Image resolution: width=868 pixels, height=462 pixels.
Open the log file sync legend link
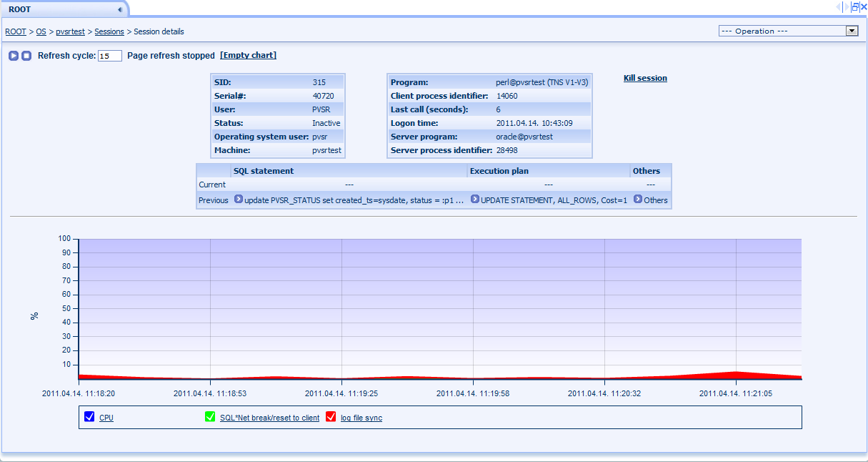(x=361, y=418)
